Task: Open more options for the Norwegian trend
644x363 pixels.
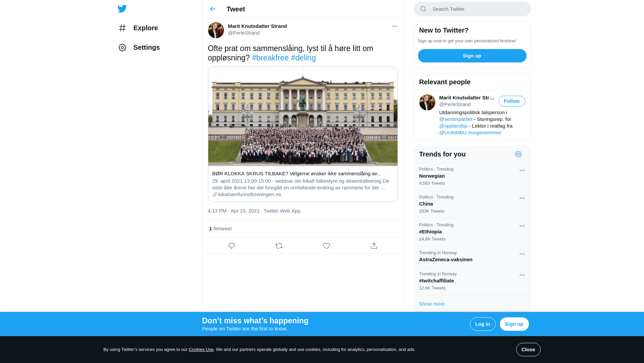Action: coord(522,170)
